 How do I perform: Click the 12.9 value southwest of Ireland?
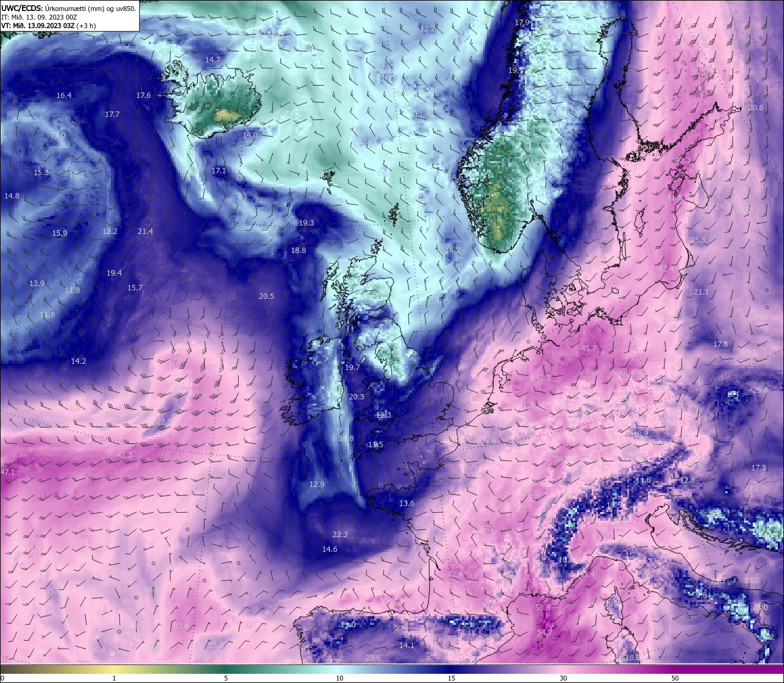pos(317,484)
